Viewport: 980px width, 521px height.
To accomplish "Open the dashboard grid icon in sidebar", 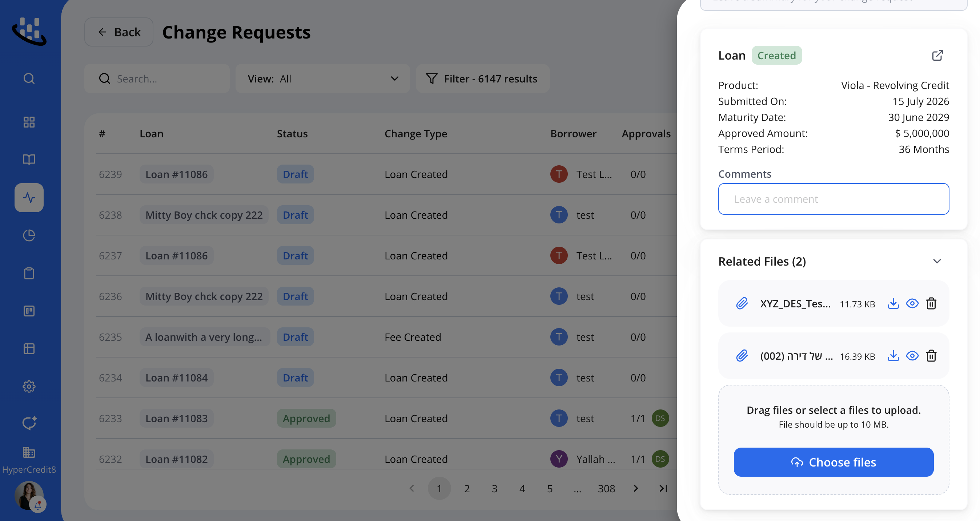I will coord(29,122).
